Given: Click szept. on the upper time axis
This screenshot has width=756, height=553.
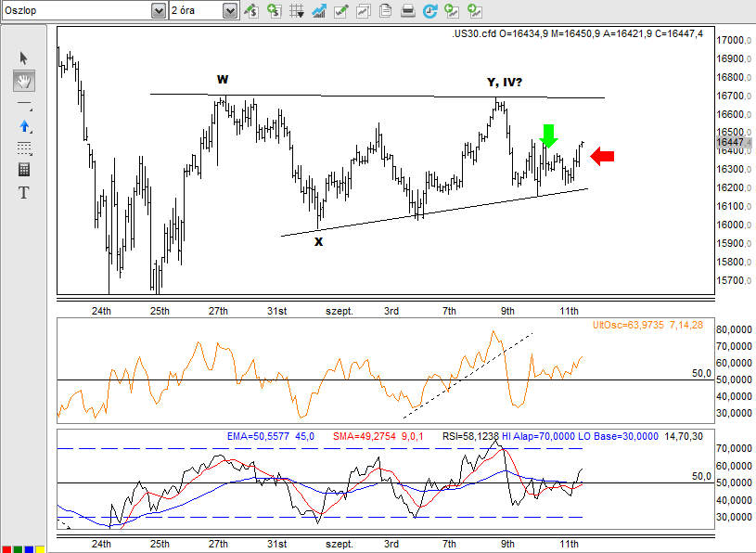Looking at the screenshot, I should (340, 312).
